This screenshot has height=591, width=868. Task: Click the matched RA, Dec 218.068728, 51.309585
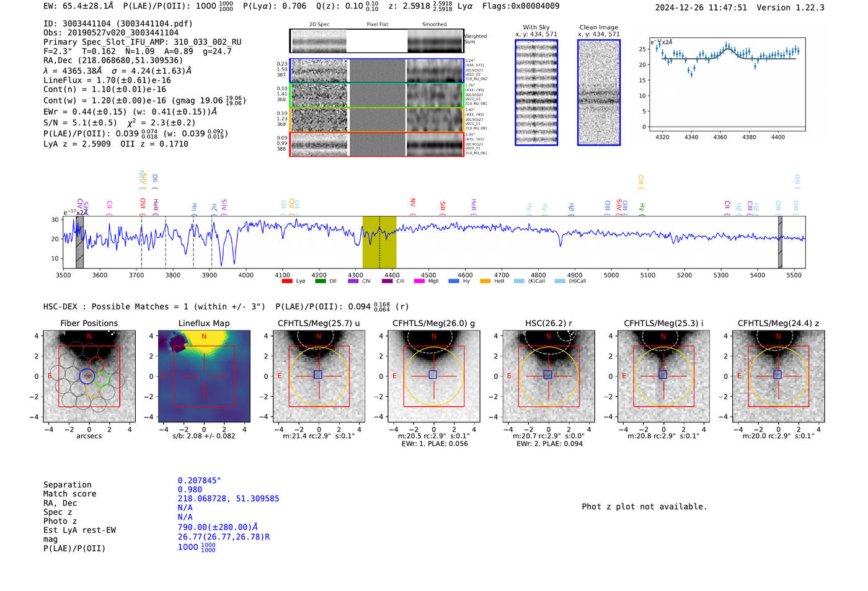(x=228, y=499)
